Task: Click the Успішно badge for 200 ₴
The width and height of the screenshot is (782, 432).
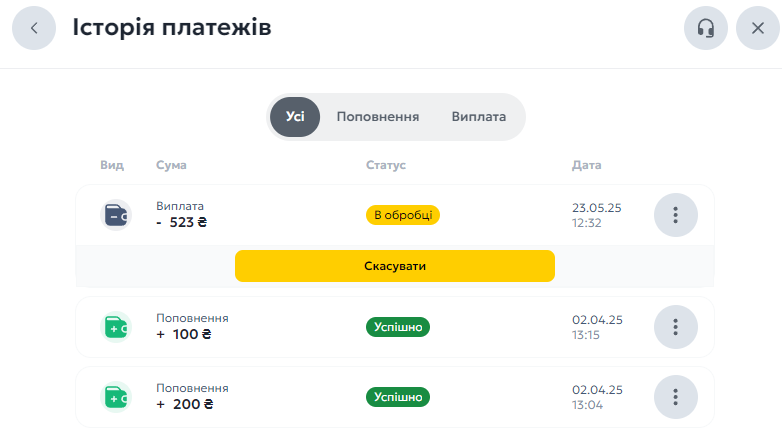Action: point(397,397)
